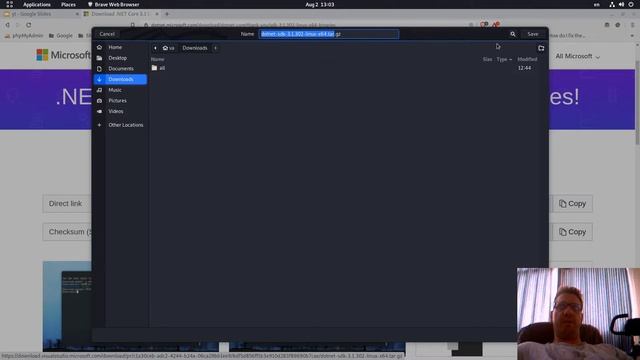Viewport: 640px width, 360px height.
Task: Open the phpMyAdmin bookmark
Action: pos(24,36)
